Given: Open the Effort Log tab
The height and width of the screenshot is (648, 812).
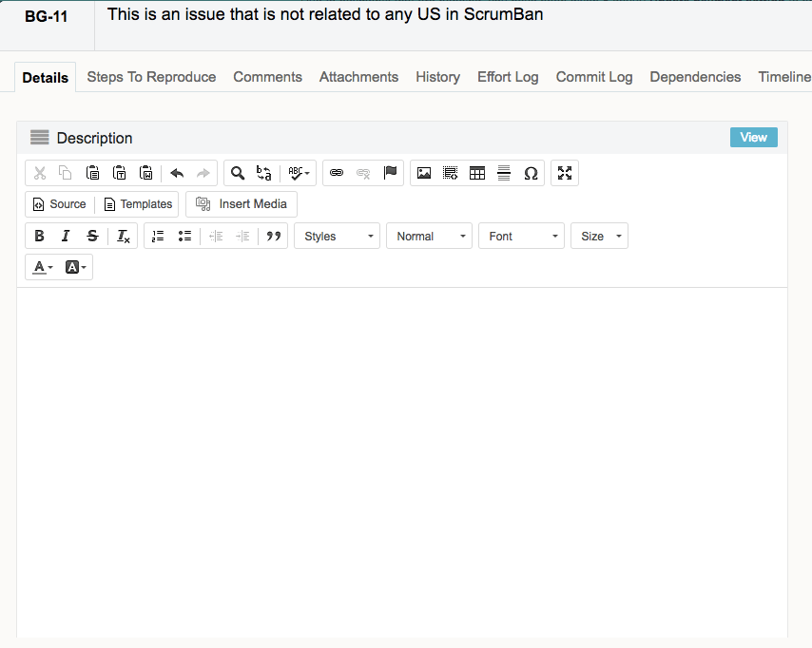Looking at the screenshot, I should (x=508, y=77).
